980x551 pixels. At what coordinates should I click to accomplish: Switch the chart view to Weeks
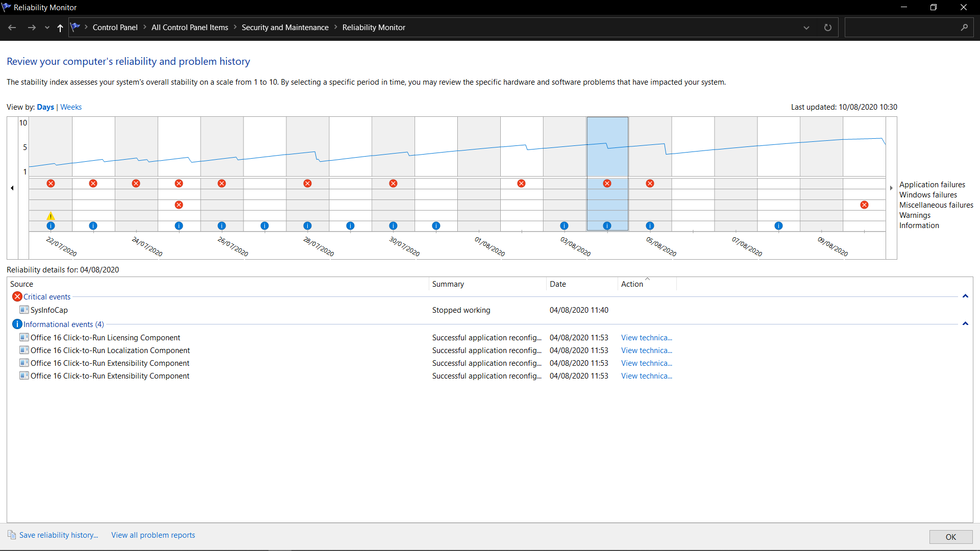71,107
